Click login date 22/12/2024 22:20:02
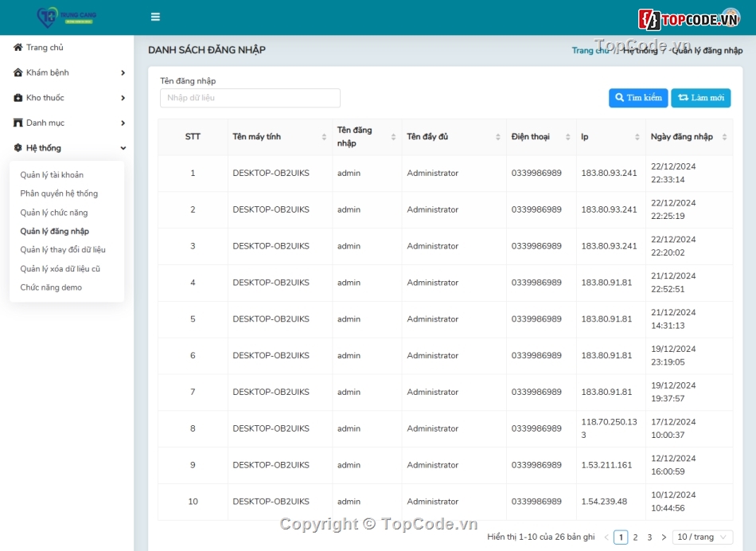This screenshot has height=551, width=756. 673,246
